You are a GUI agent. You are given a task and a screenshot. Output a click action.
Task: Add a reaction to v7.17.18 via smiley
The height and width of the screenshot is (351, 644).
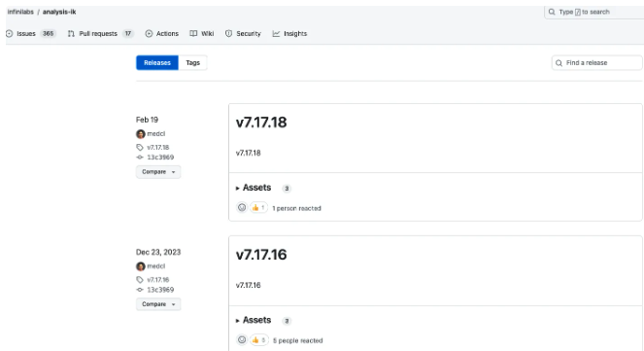tap(242, 207)
